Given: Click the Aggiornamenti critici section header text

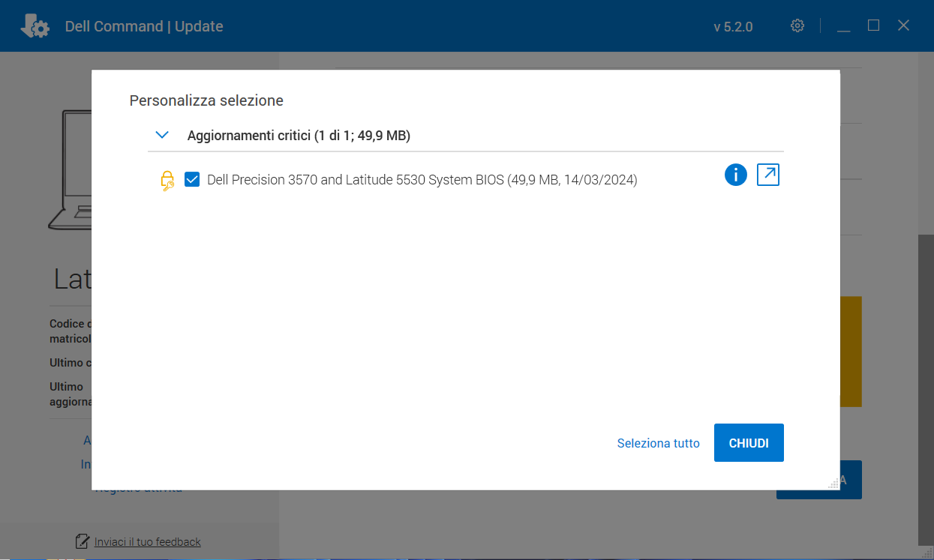Looking at the screenshot, I should (x=299, y=136).
